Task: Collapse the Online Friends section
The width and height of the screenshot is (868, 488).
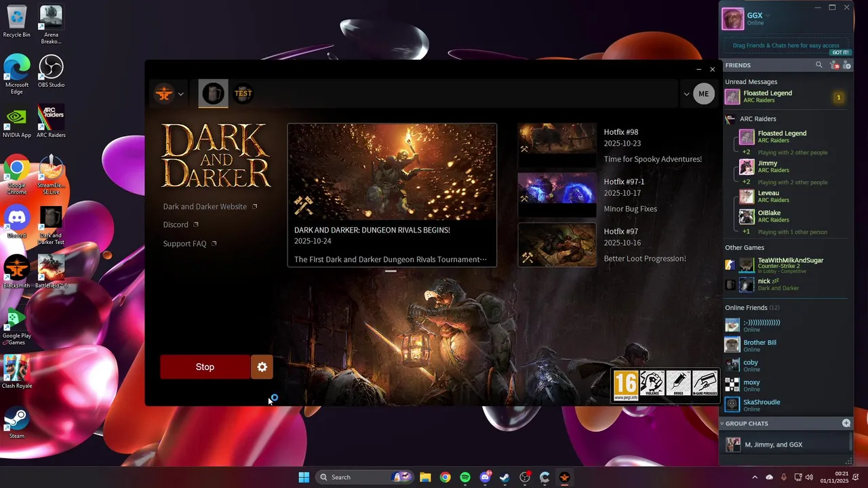Action: 752,308
